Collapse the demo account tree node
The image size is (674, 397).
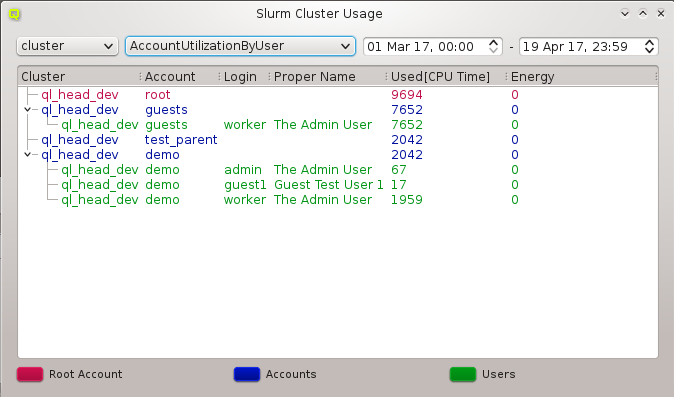pos(28,155)
